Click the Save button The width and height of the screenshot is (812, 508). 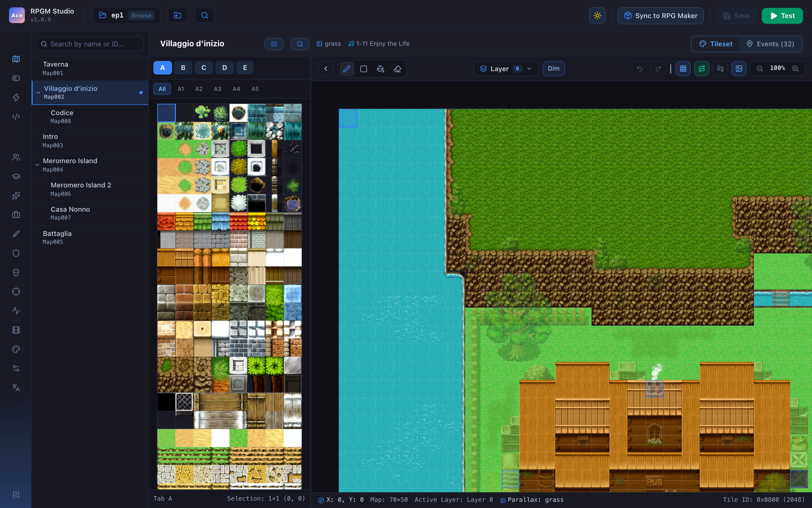pos(736,16)
